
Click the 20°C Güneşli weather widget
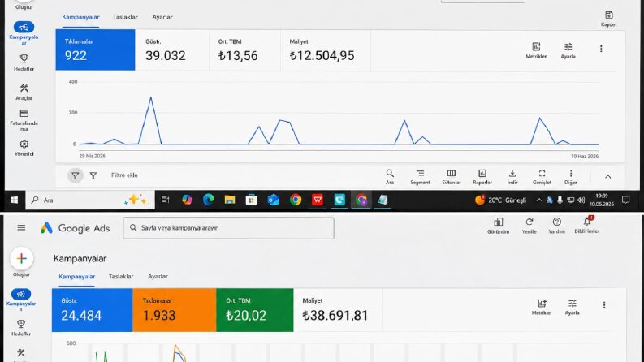(x=500, y=200)
